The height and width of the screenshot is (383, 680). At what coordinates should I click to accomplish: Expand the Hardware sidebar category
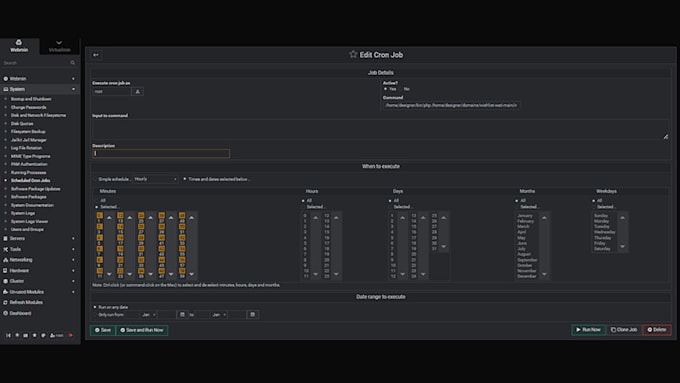[40, 271]
